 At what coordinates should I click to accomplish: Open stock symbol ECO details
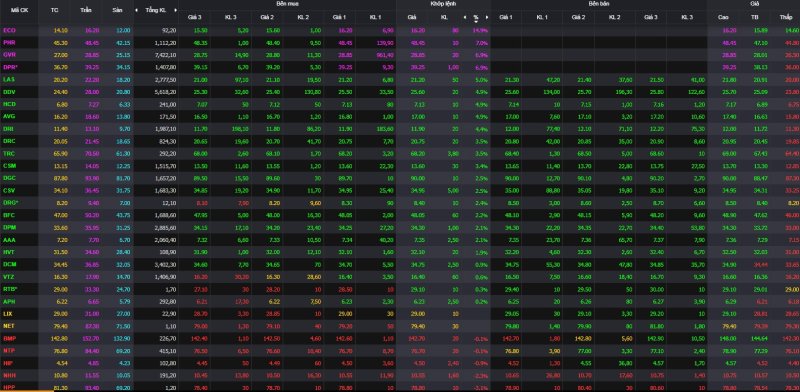pos(10,31)
